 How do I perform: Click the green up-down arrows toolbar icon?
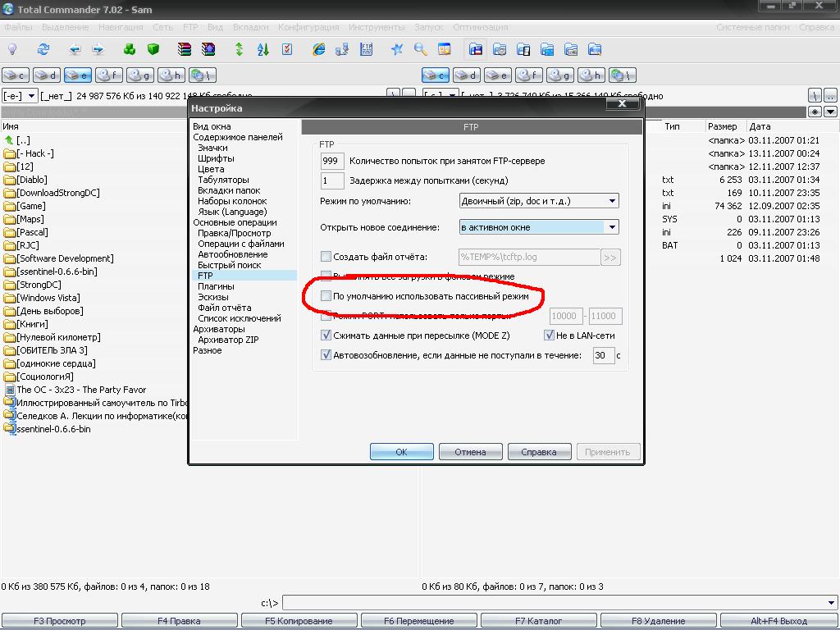(x=239, y=50)
